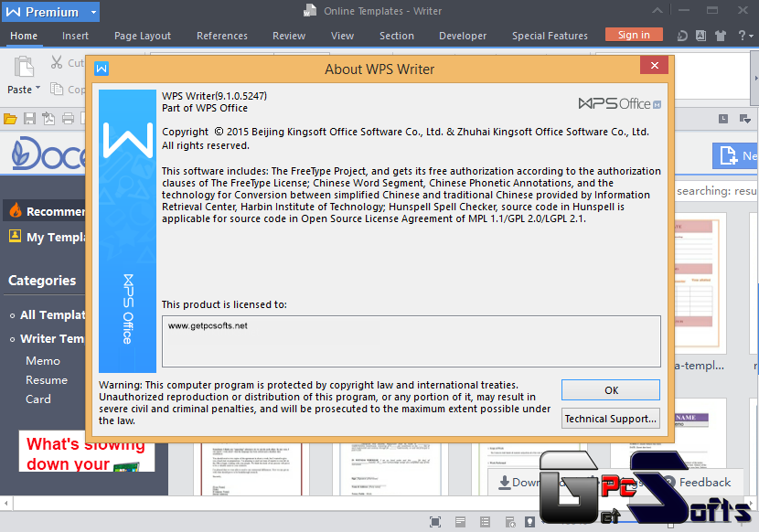Click the licensed-to text box
This screenshot has width=759, height=532.
(411, 342)
